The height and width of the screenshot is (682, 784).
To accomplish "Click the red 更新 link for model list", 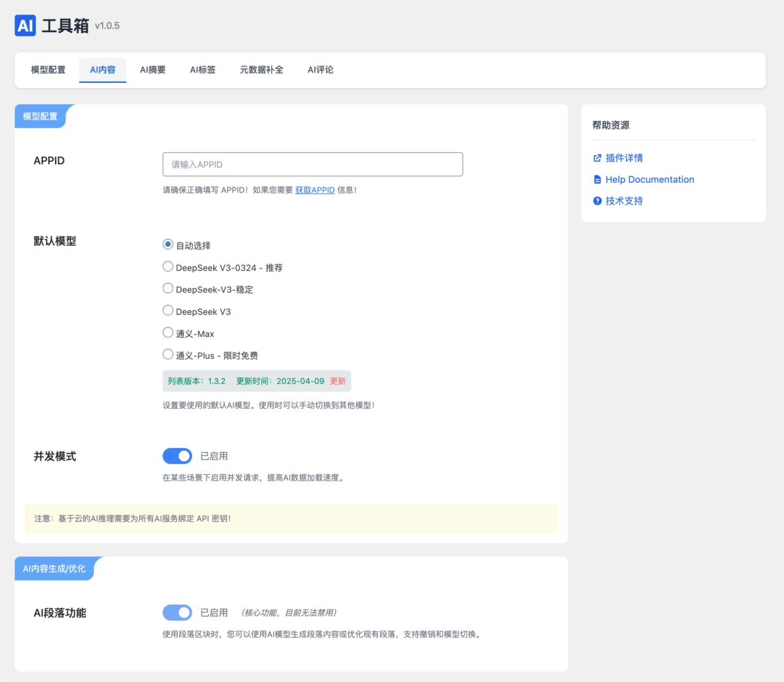I will tap(338, 382).
